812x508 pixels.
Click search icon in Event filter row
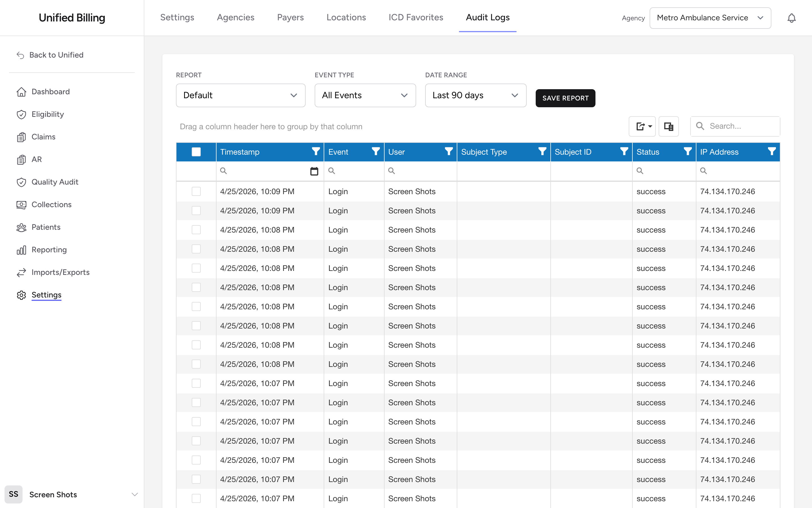point(332,171)
